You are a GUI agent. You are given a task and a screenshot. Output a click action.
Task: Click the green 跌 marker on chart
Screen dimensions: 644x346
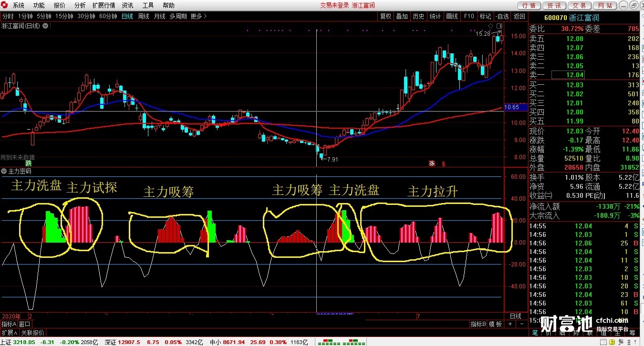28,163
